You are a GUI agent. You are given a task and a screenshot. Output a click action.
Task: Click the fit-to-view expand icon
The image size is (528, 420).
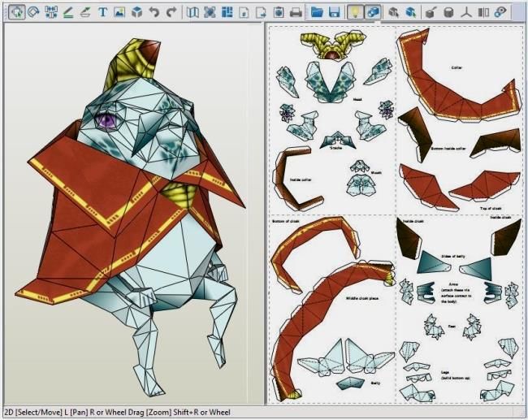[210, 12]
